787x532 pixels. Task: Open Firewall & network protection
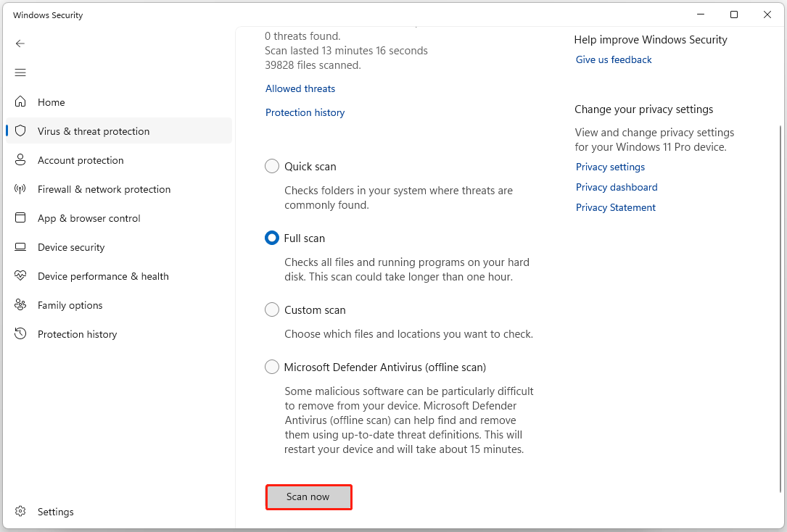point(119,189)
